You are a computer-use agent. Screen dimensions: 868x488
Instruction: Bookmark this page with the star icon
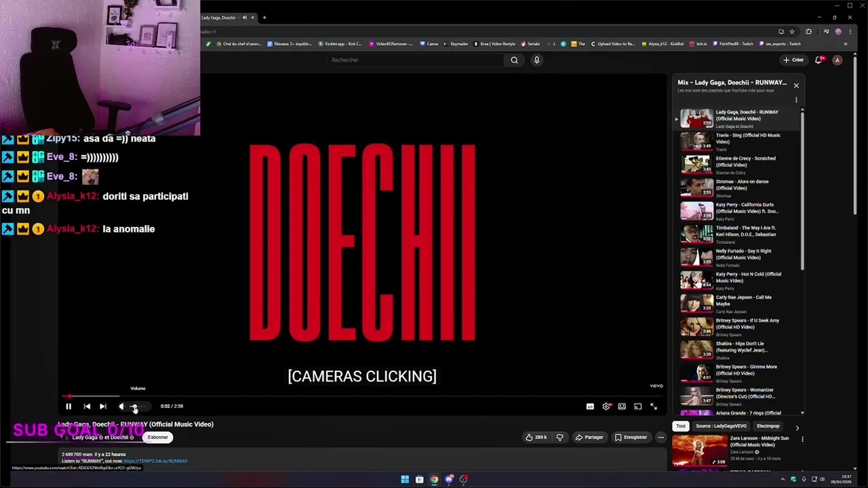point(792,31)
